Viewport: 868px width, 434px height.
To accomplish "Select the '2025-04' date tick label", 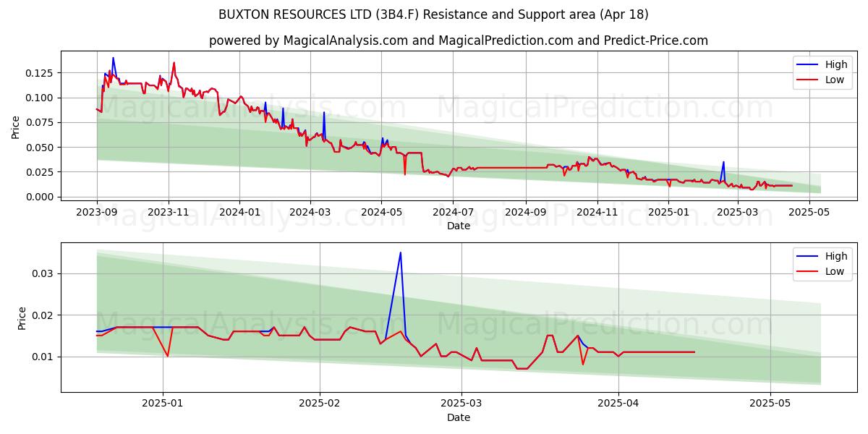I will tap(618, 404).
